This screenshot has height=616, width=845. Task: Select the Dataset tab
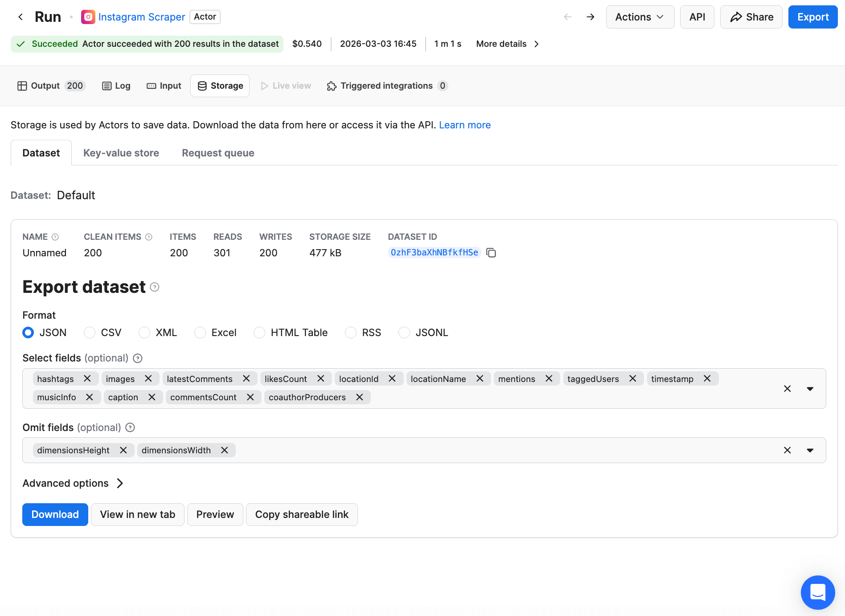tap(41, 153)
